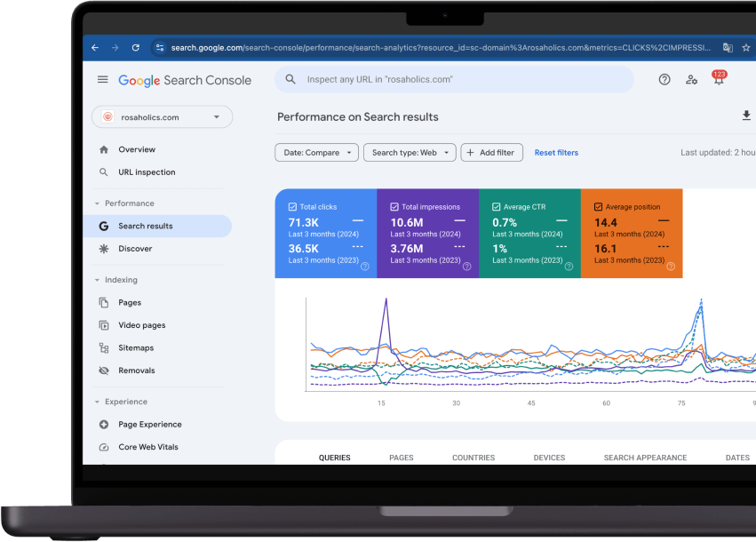Open Search results in sidebar
Image resolution: width=756 pixels, height=542 pixels.
click(x=157, y=227)
